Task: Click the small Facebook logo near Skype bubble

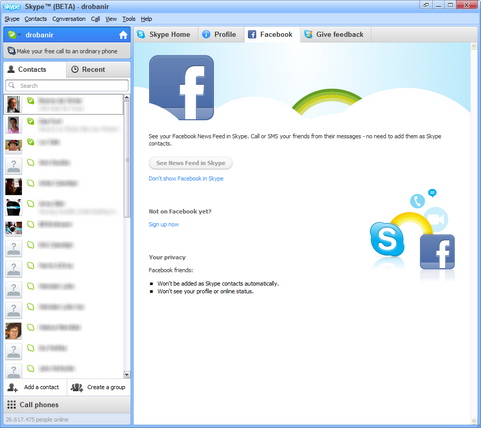Action: 437,252
